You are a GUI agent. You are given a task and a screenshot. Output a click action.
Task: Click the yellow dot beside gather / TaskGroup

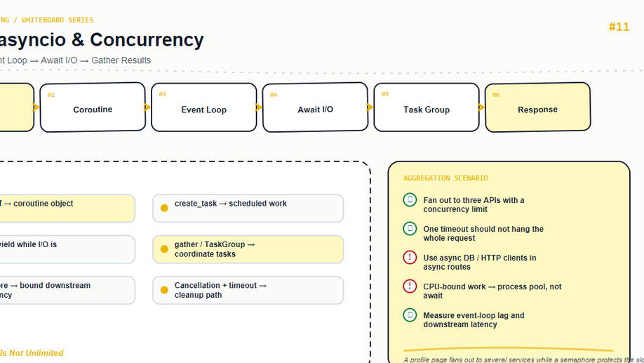pyautogui.click(x=164, y=249)
